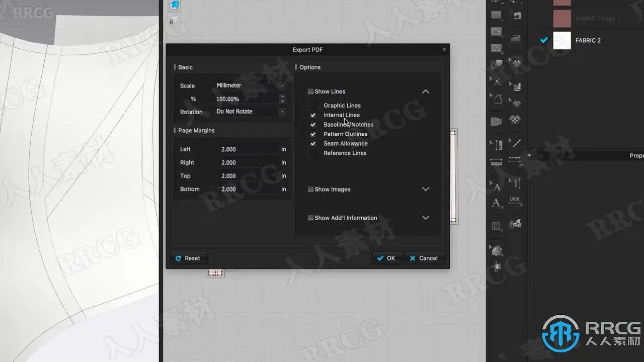Toggle the Show Images checkbox
This screenshot has height=362, width=644.
[310, 190]
